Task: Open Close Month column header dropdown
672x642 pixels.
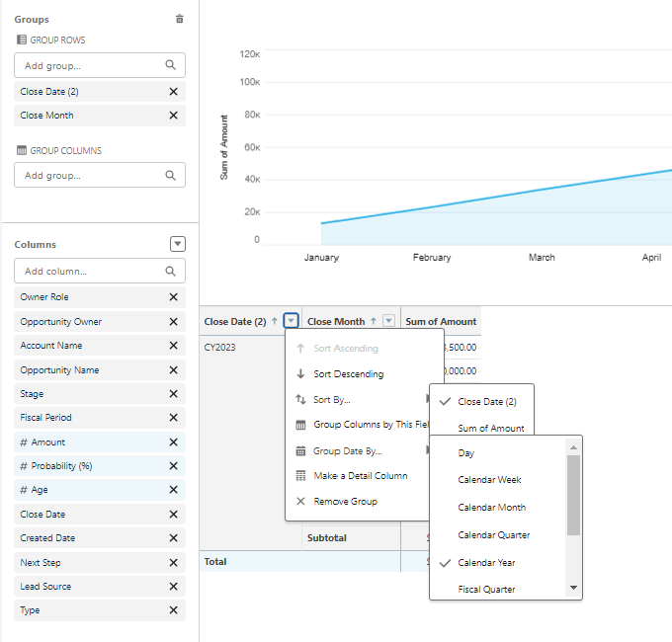Action: [388, 321]
